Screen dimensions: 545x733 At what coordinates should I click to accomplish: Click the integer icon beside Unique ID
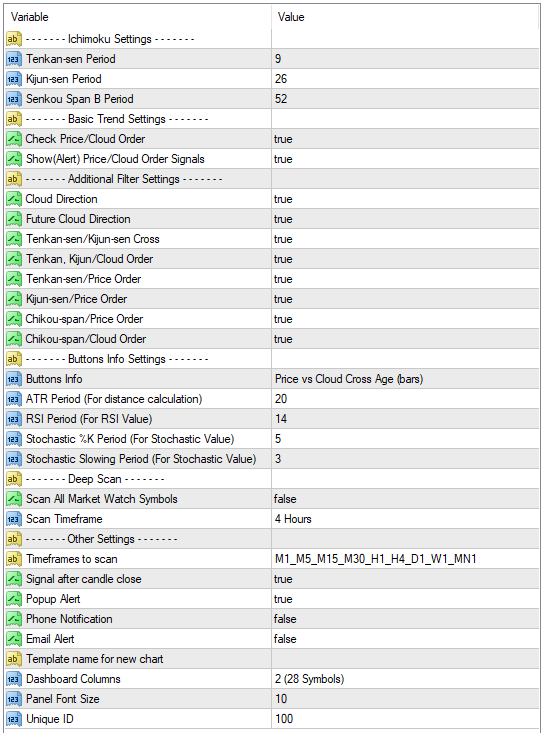point(14,719)
